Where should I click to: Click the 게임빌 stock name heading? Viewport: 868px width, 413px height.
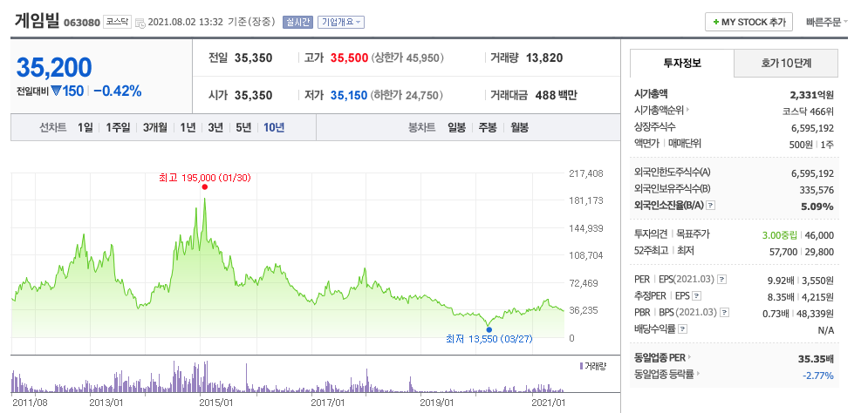[37, 21]
